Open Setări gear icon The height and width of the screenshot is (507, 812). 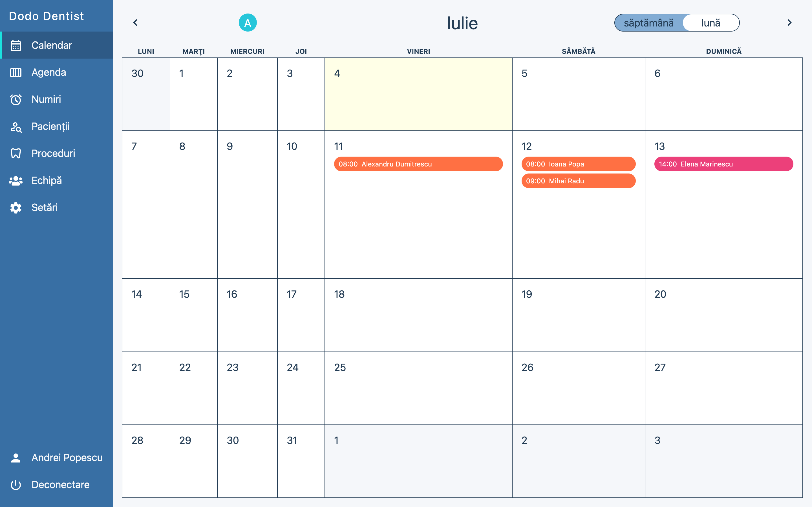tap(16, 208)
